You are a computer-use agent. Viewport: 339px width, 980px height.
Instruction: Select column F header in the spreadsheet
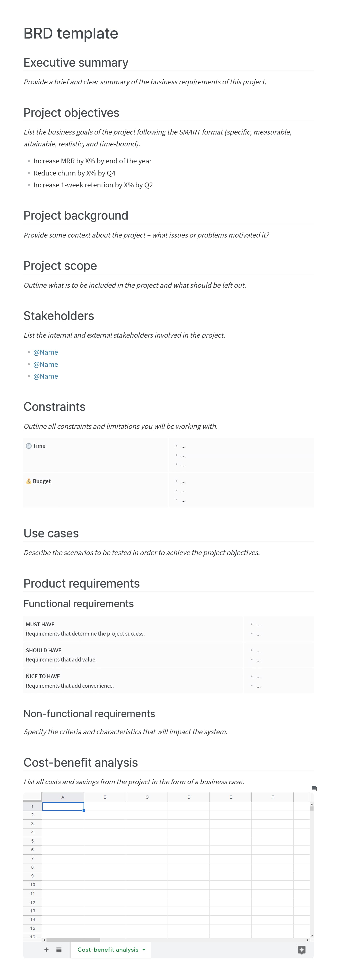(272, 797)
